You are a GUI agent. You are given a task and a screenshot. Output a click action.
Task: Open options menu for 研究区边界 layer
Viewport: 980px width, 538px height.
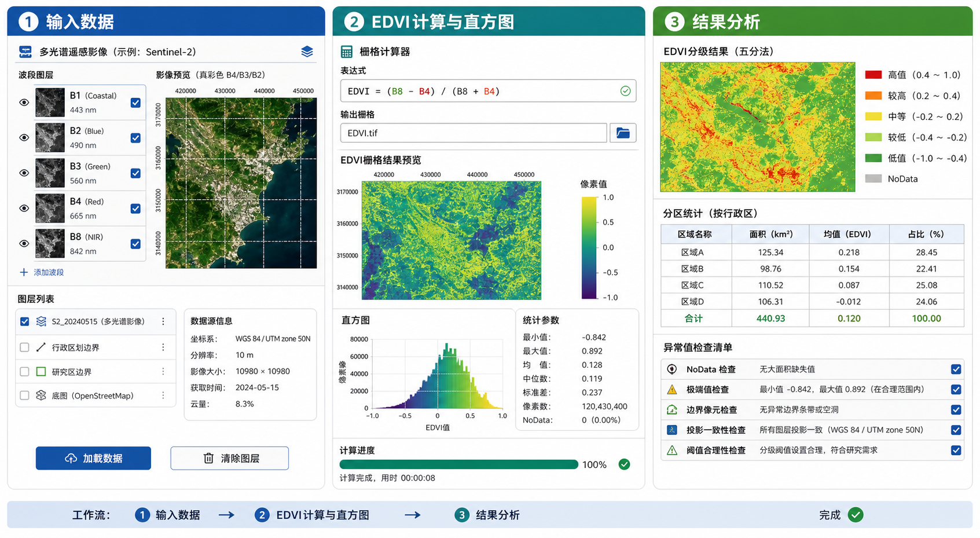click(x=163, y=372)
